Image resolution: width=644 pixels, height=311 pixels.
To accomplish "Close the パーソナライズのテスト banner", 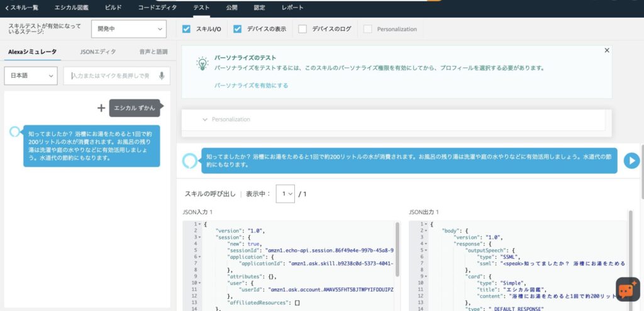I will click(x=606, y=50).
